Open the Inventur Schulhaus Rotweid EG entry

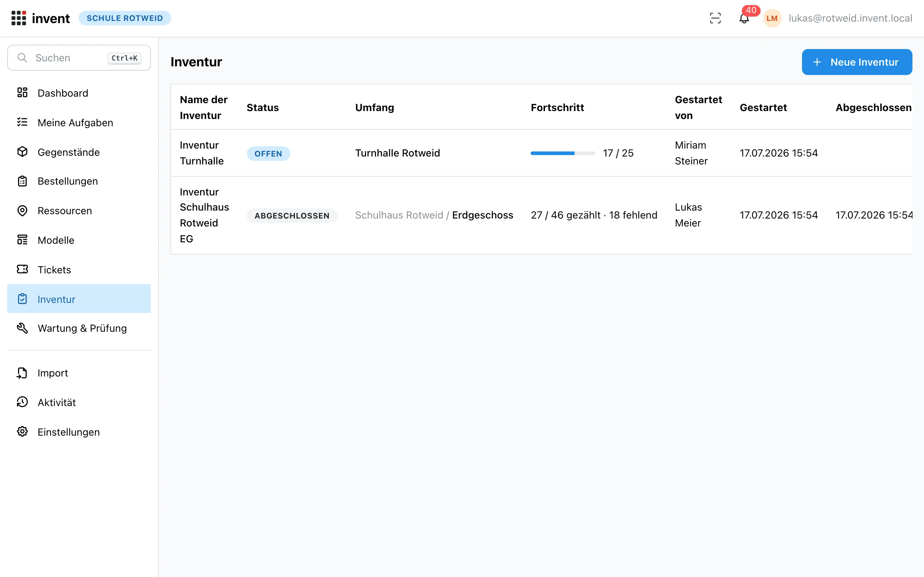point(541,215)
